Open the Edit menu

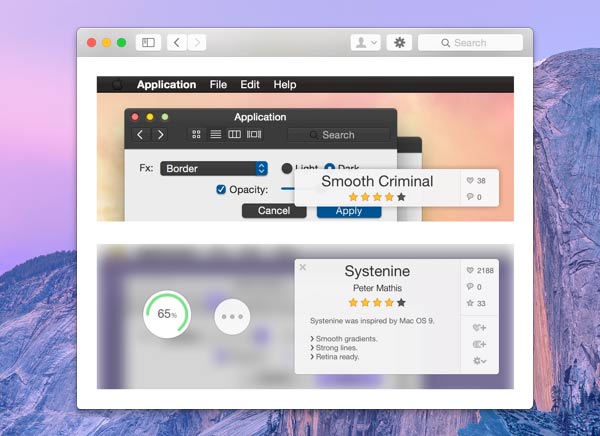click(250, 85)
